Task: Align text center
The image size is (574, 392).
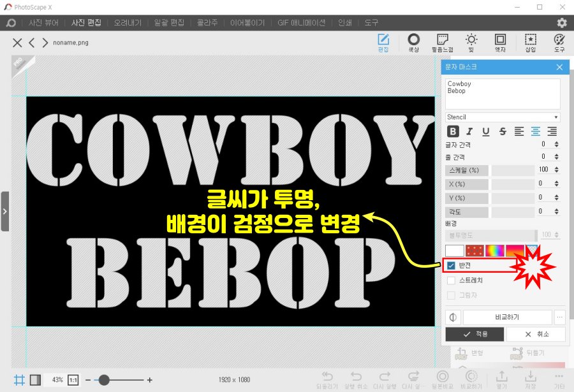Action: click(536, 131)
